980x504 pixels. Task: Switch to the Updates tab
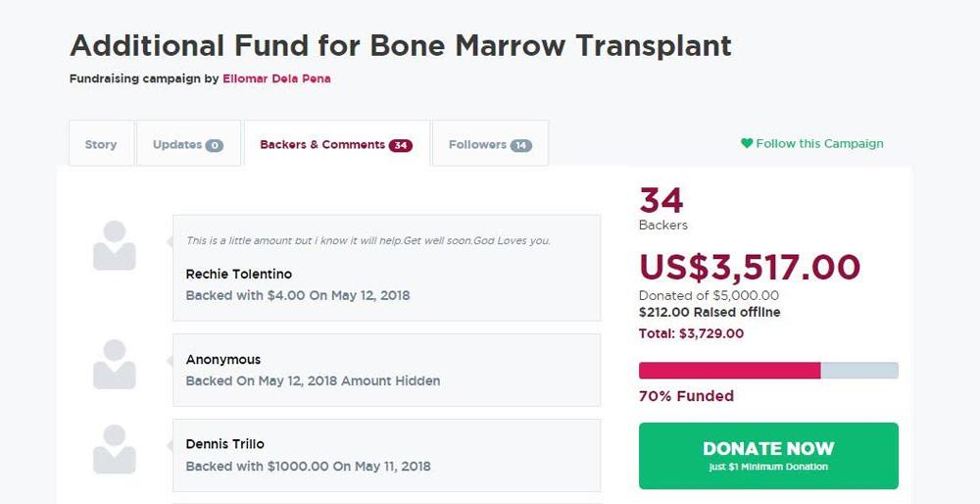click(x=177, y=144)
